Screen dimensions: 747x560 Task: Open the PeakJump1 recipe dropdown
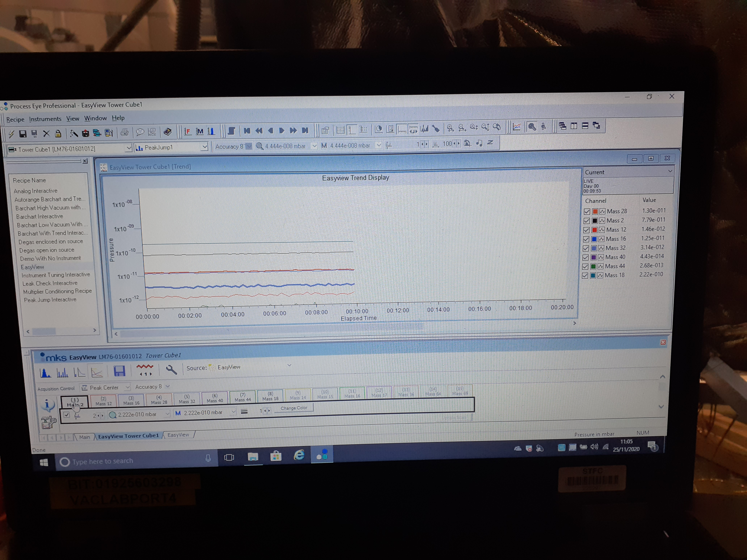[x=204, y=147]
